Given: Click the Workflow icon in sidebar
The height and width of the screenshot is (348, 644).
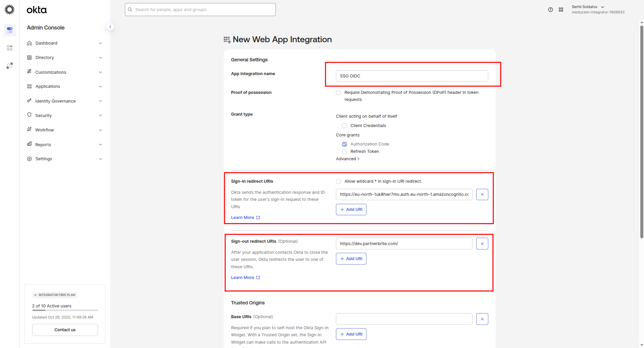Looking at the screenshot, I should click(30, 129).
